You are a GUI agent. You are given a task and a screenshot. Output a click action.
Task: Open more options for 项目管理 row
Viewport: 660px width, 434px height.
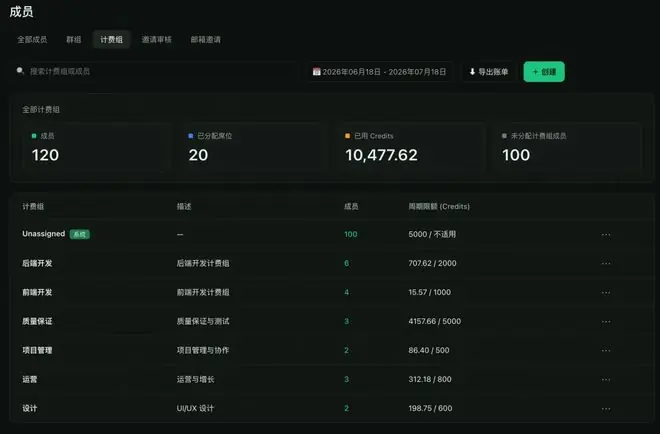point(606,350)
